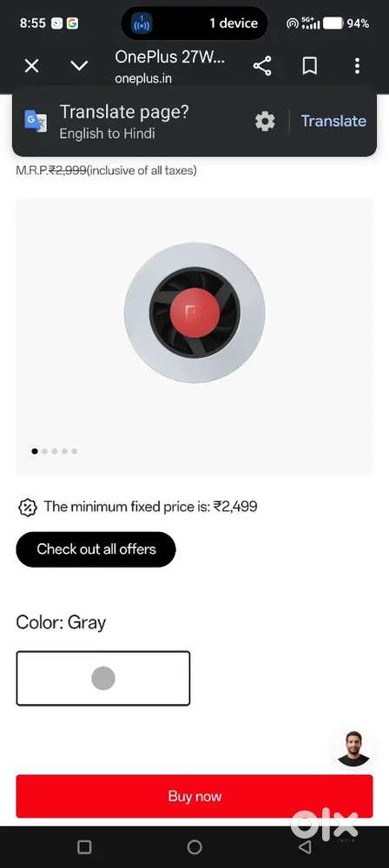389x868 pixels.
Task: Click the Buy now button
Action: coord(194,796)
